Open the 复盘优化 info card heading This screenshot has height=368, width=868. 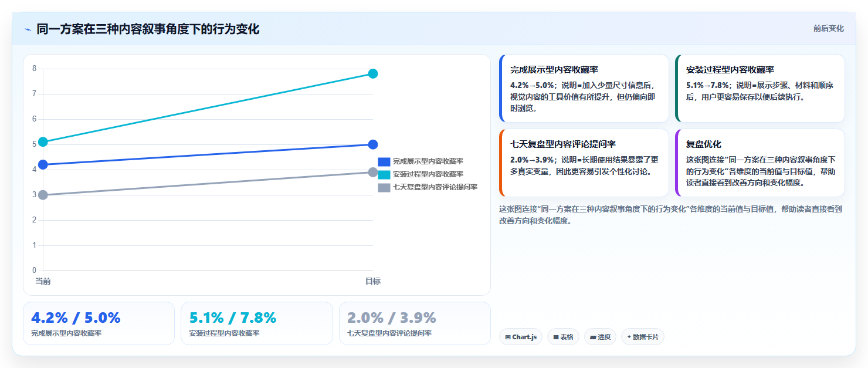pyautogui.click(x=704, y=144)
